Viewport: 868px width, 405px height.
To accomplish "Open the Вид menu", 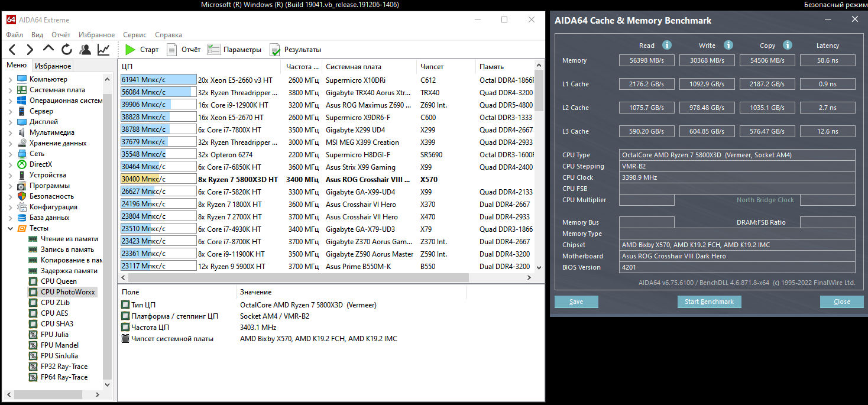I will (x=37, y=35).
